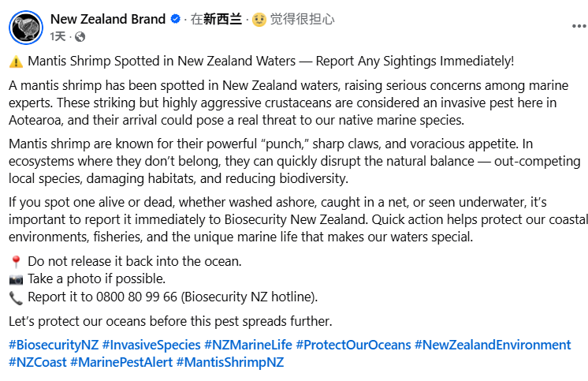The width and height of the screenshot is (588, 381).
Task: Click the worried feeling emoji icon
Action: tap(259, 20)
